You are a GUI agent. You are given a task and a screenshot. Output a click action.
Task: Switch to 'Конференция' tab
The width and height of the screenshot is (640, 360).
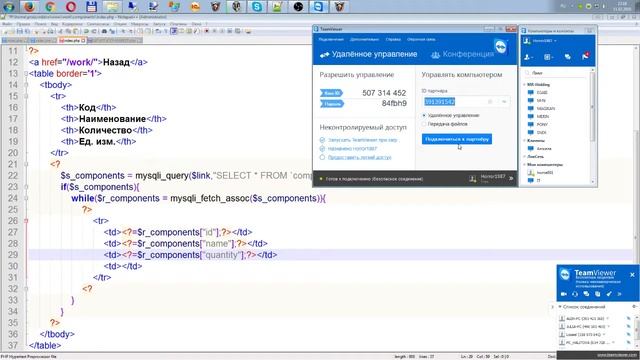(462, 54)
